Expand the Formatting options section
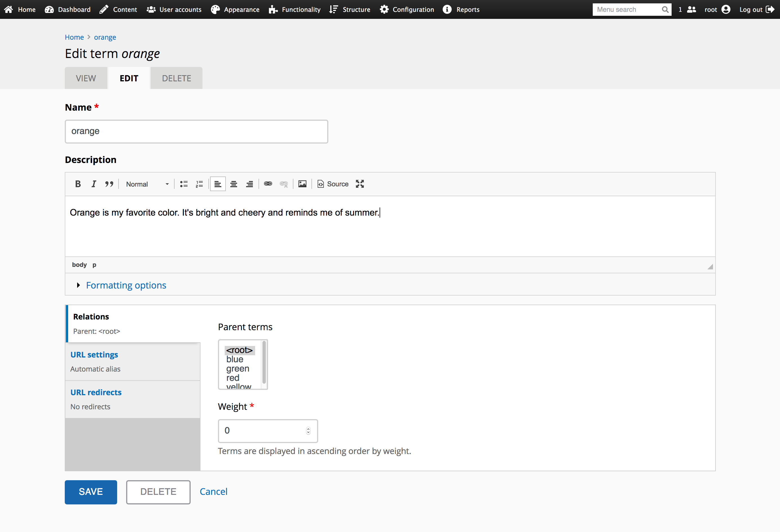 click(127, 285)
